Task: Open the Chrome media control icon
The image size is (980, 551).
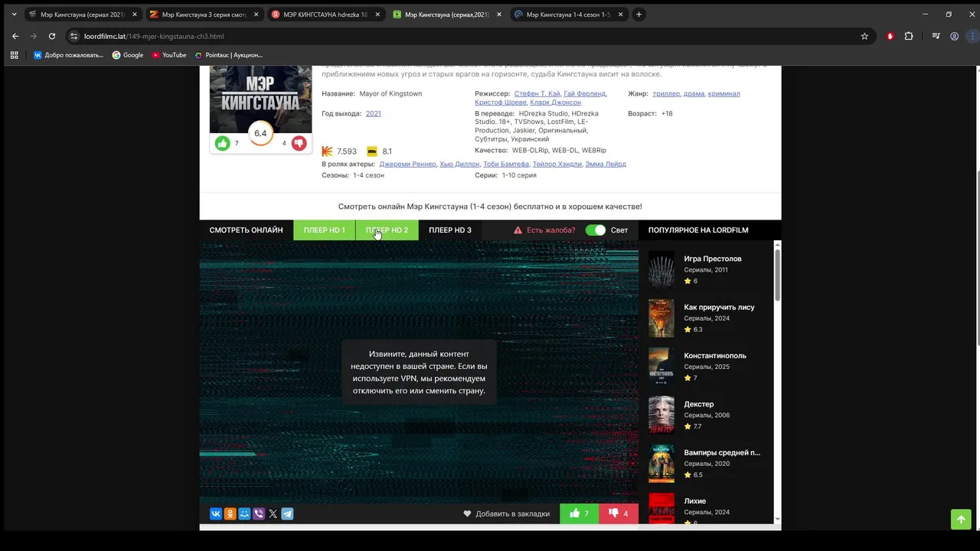Action: (x=936, y=36)
